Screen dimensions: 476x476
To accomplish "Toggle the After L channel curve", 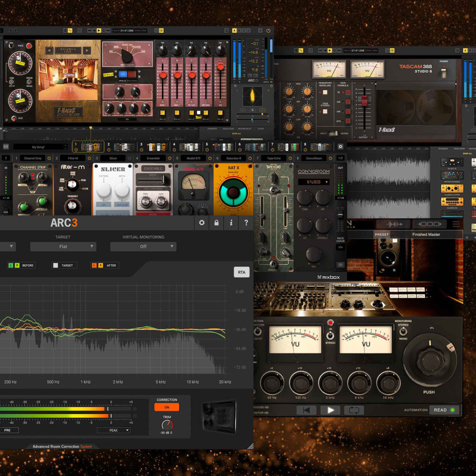I will pos(94,265).
